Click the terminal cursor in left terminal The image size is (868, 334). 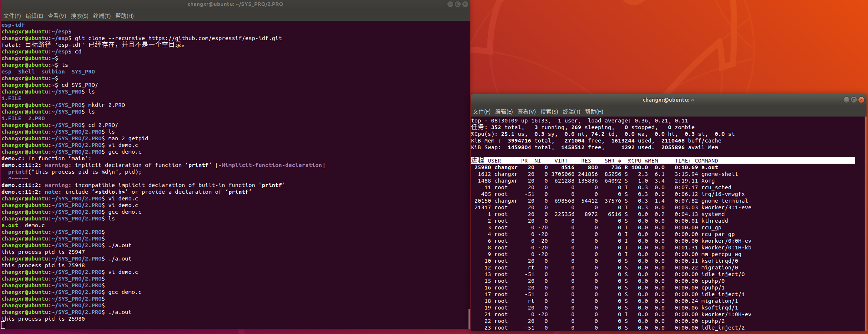[3, 325]
